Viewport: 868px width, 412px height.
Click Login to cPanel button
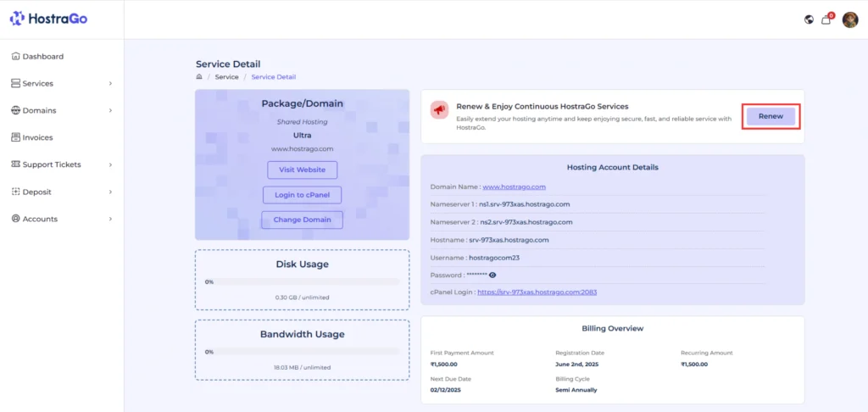tap(303, 195)
